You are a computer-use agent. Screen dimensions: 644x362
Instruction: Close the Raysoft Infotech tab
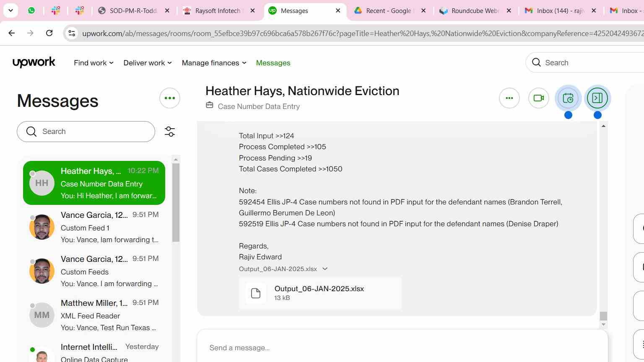(252, 10)
